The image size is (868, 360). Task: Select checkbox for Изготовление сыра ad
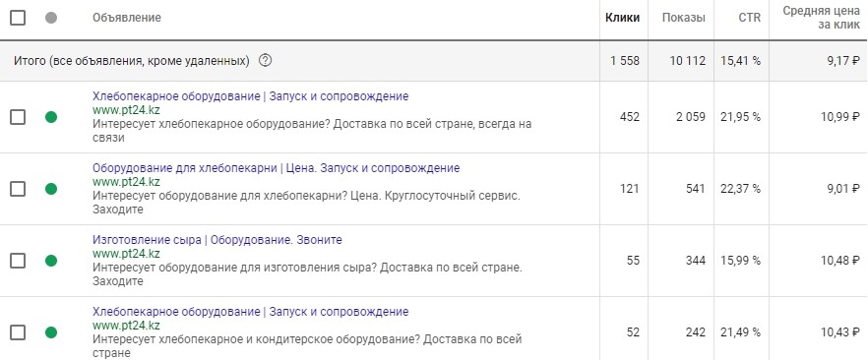point(18,261)
